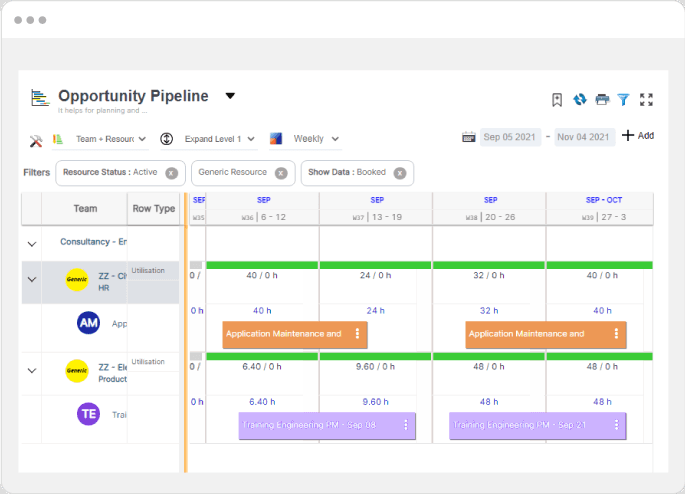Enter fullscreen with the expand icon
This screenshot has height=494, width=685.
click(x=646, y=100)
